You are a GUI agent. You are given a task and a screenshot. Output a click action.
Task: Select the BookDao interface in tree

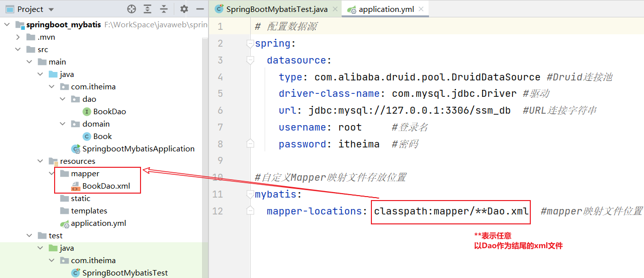[109, 111]
